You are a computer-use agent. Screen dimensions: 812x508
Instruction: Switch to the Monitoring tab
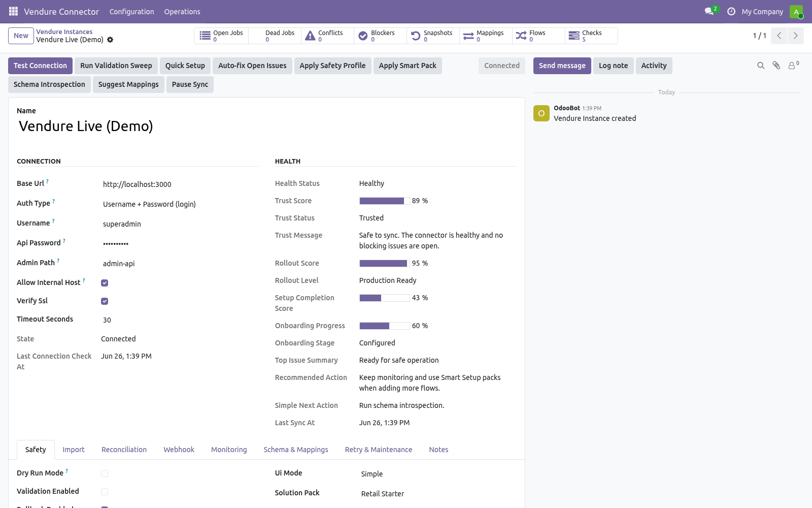tap(229, 450)
